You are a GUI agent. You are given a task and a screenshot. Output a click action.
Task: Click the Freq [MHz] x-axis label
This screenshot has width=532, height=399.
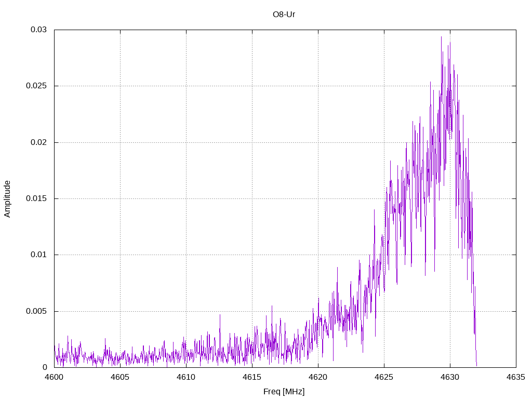coord(284,392)
